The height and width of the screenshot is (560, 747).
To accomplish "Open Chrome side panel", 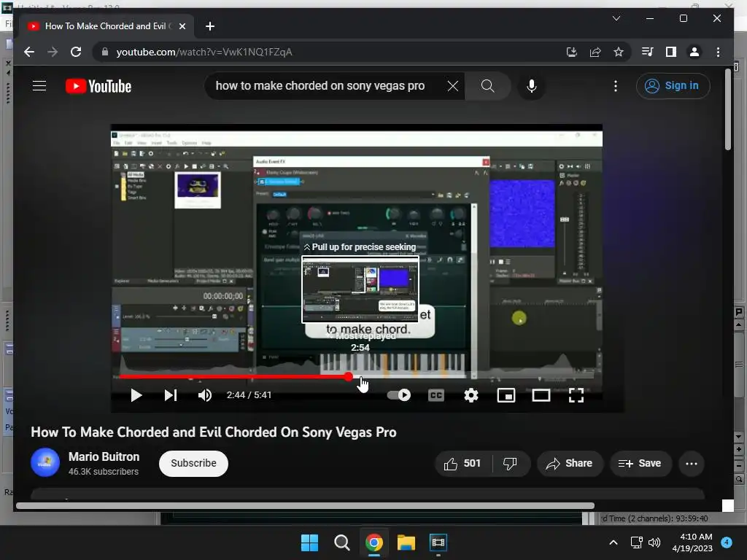I will tap(671, 52).
